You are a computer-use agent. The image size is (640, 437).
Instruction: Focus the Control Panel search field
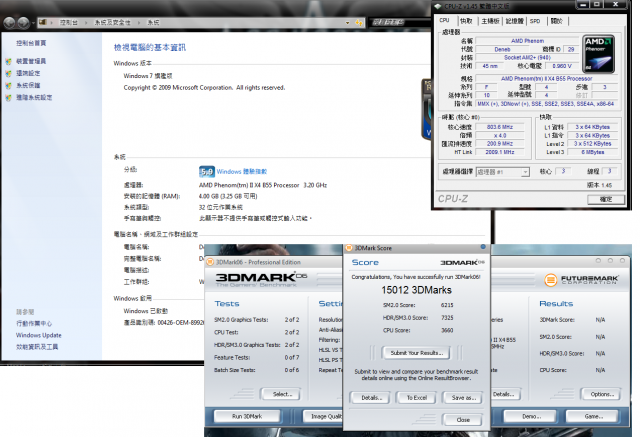coord(400,22)
